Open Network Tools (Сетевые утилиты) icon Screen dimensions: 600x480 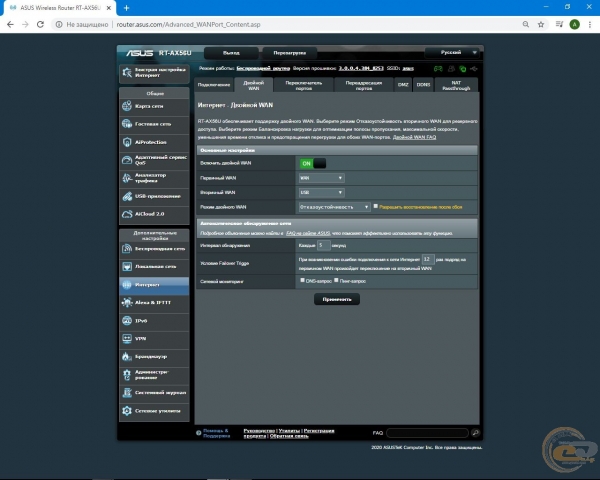tap(127, 411)
